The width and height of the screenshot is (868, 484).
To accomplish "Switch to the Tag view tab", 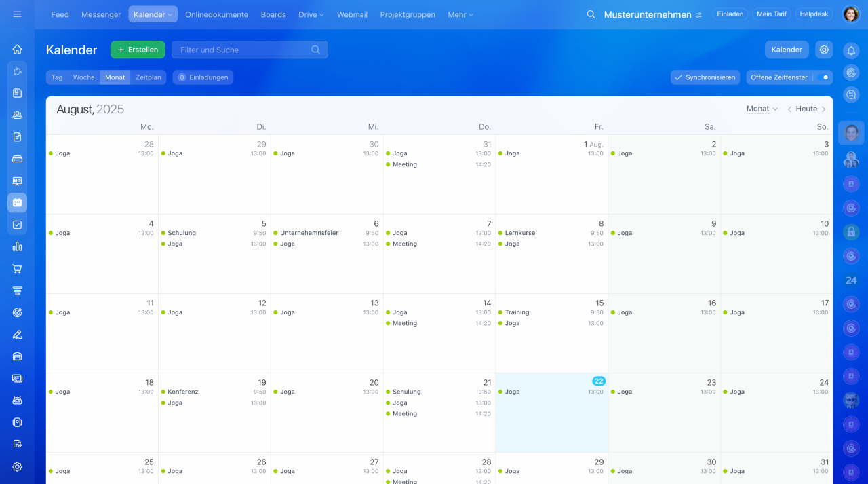I will pos(57,77).
